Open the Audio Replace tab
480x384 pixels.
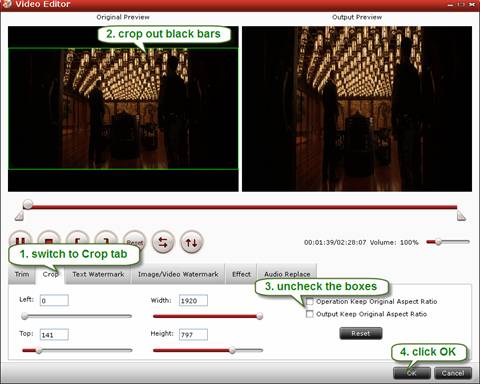click(x=287, y=274)
